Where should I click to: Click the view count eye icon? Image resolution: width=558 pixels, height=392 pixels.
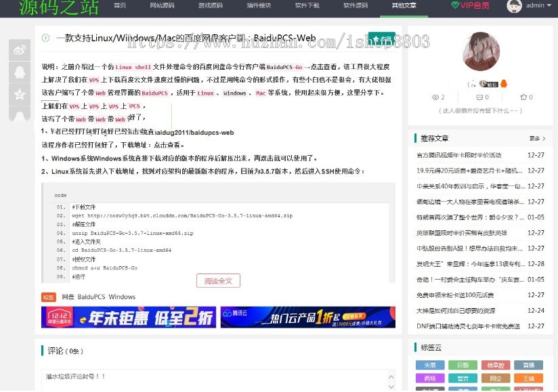click(x=437, y=97)
